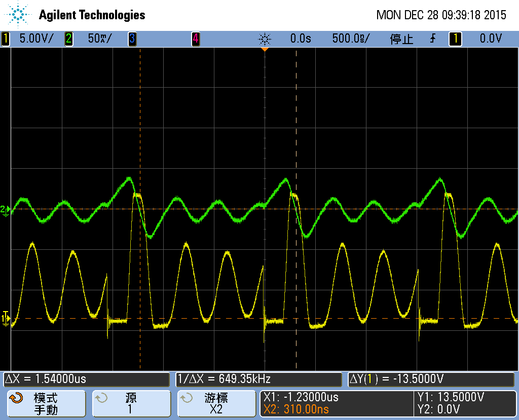519x420 pixels.
Task: Click the Agilent Technologies brand text
Action: coord(92,15)
